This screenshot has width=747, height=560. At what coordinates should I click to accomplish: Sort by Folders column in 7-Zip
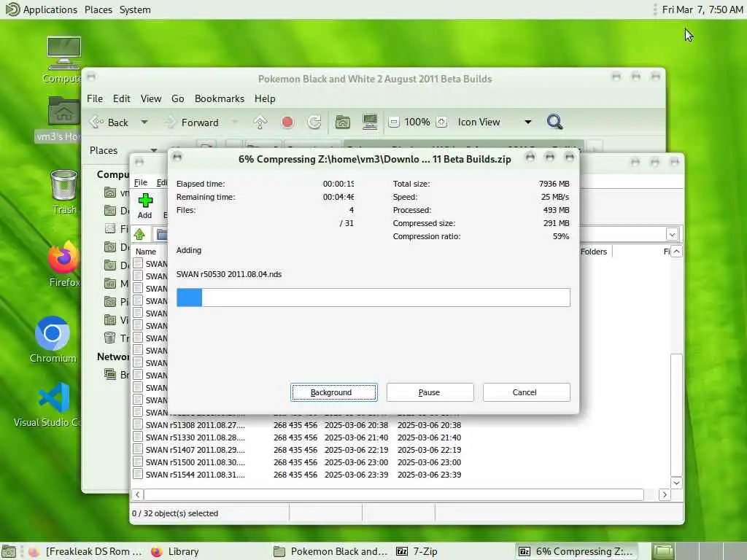594,252
